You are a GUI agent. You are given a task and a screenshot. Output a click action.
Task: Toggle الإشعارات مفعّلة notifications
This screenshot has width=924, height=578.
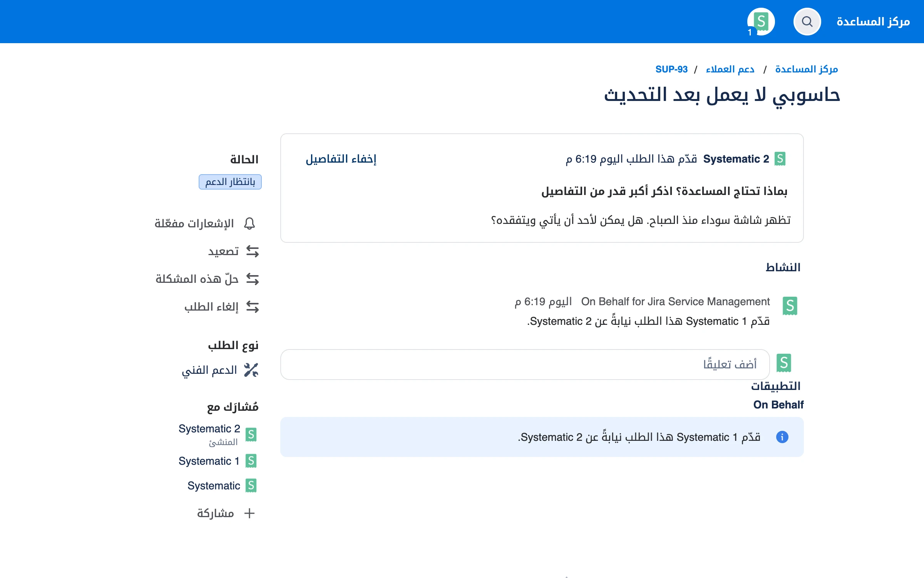point(205,223)
